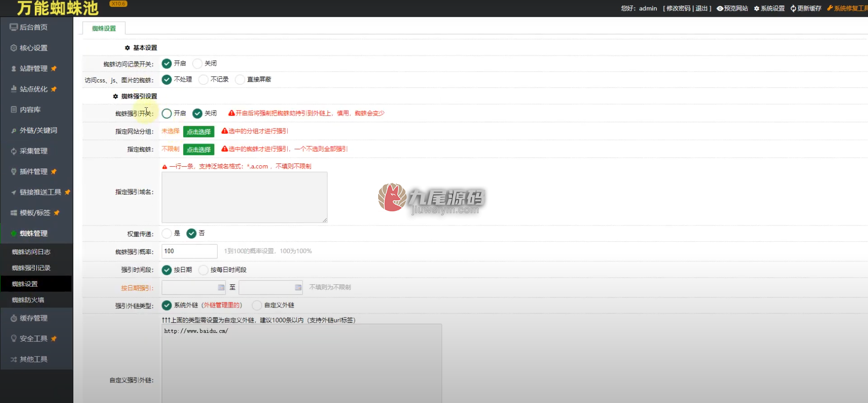This screenshot has width=868, height=403.
Task: Click the send icon beside 链接推送工具
Action: click(14, 192)
